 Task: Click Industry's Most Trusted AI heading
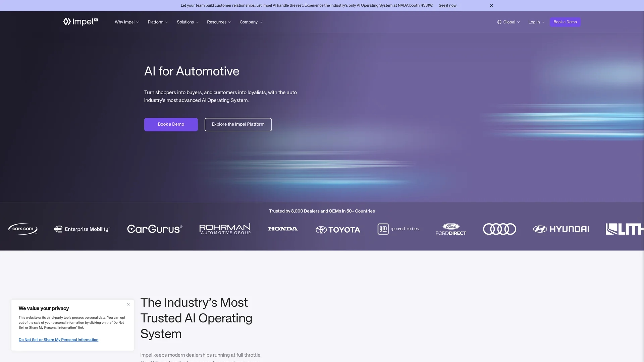click(x=196, y=318)
